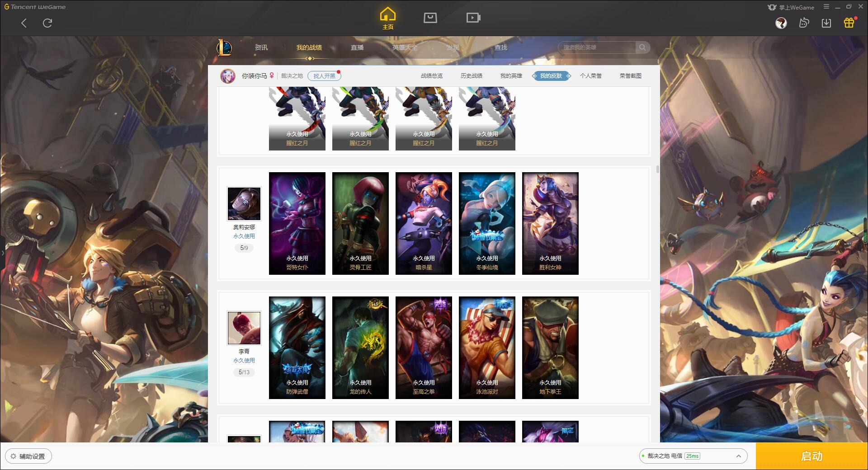
Task: Open the 灵骨工匠 skin card
Action: (360, 223)
